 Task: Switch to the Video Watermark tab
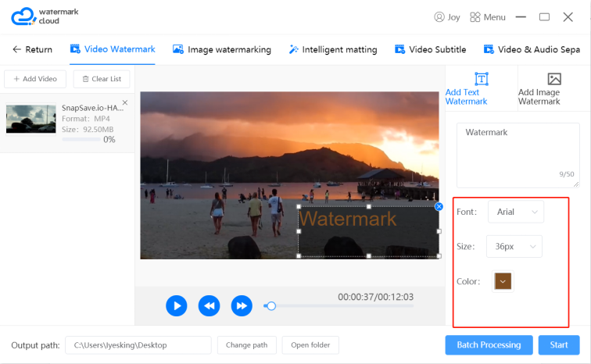click(113, 49)
